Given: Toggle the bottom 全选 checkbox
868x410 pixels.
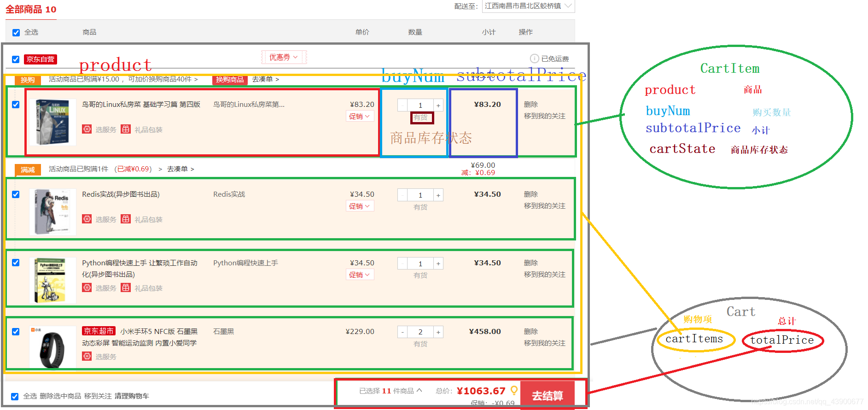Looking at the screenshot, I should click(15, 397).
